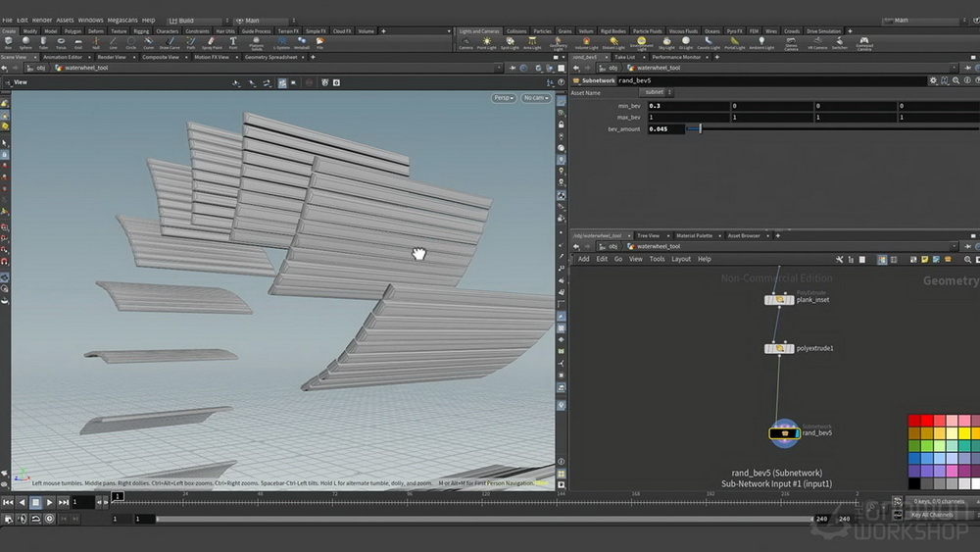Click the plank_inset node
Image resolution: width=980 pixels, height=552 pixels.
pos(779,300)
